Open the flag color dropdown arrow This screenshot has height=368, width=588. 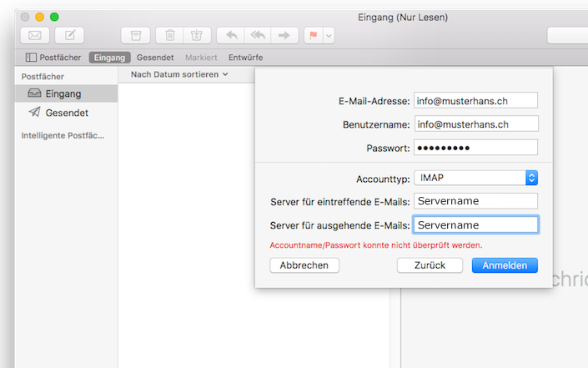click(x=329, y=35)
